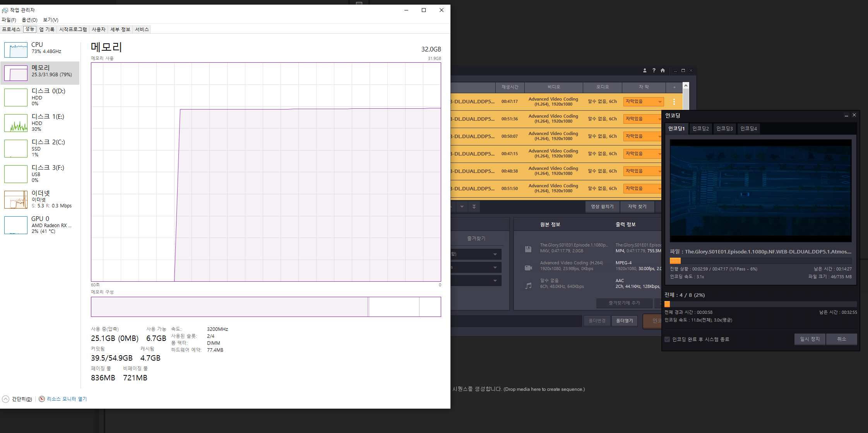
Task: Click the home icon in encoder title bar
Action: coord(663,70)
